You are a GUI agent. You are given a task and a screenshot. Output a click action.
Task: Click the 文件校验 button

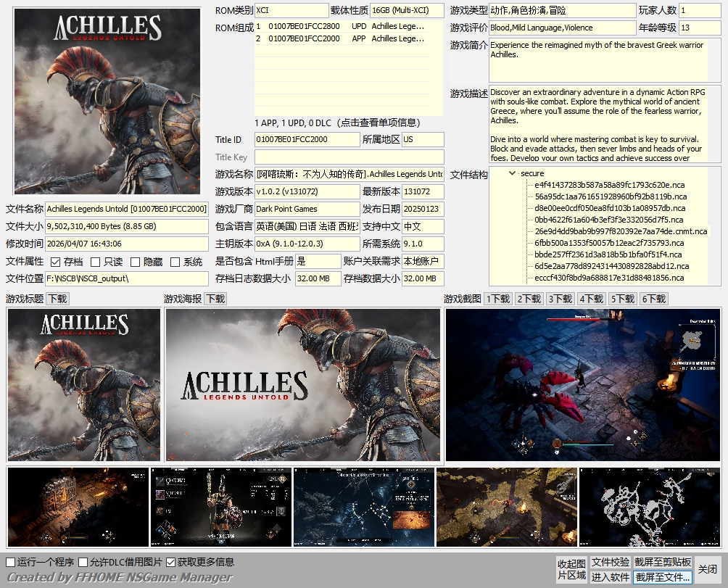(x=610, y=562)
